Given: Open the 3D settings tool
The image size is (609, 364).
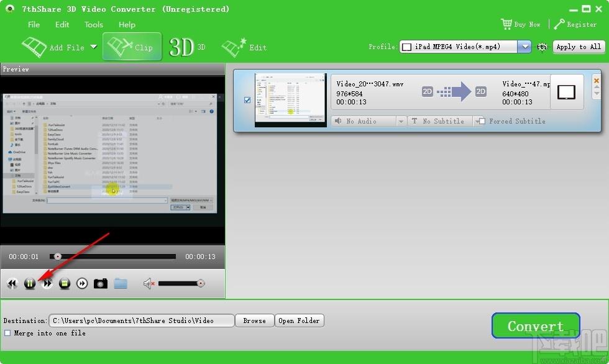Looking at the screenshot, I should [x=187, y=47].
